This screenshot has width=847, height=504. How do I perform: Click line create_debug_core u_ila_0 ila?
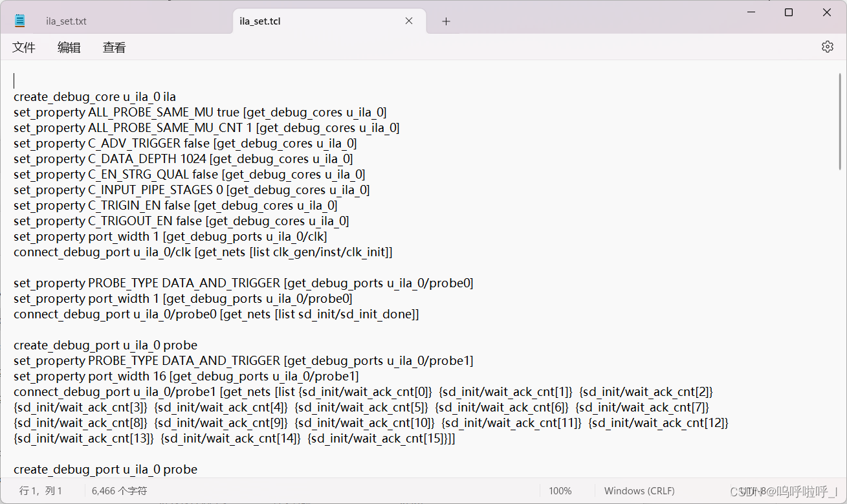pyautogui.click(x=94, y=96)
